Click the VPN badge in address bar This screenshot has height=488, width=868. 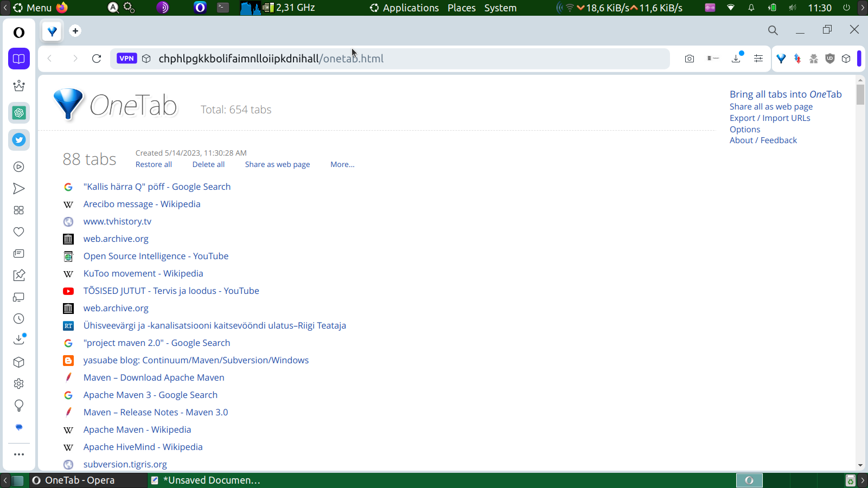tap(126, 59)
